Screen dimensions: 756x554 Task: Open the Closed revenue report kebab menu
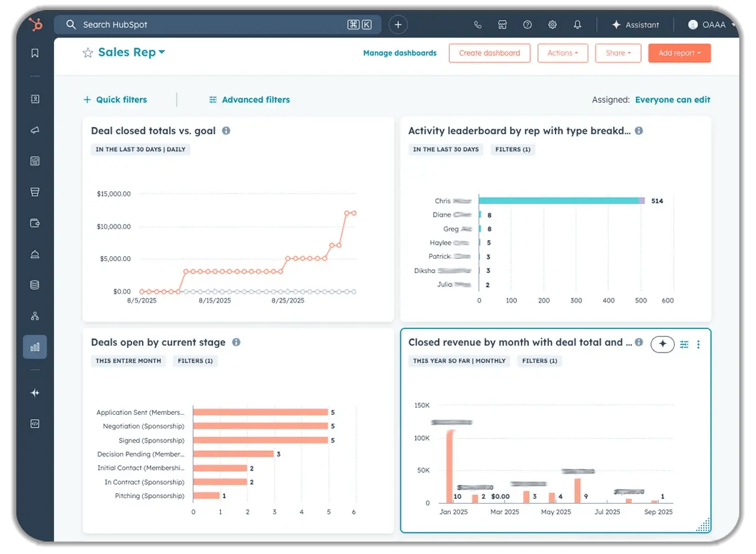pyautogui.click(x=698, y=344)
